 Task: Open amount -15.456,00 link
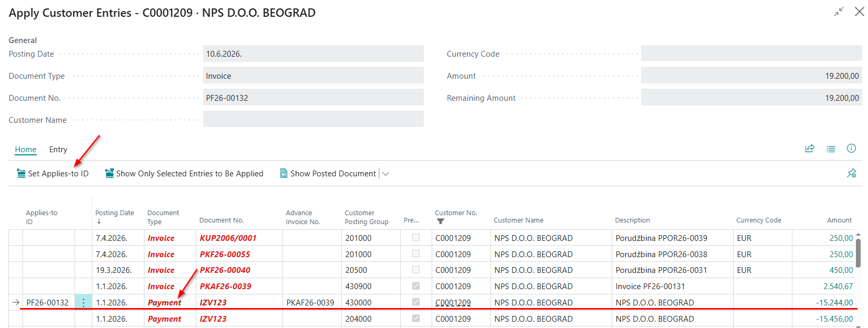pos(834,319)
